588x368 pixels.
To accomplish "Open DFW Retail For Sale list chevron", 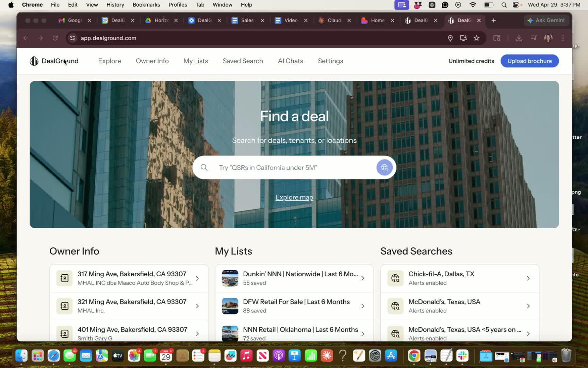I will pos(363,306).
